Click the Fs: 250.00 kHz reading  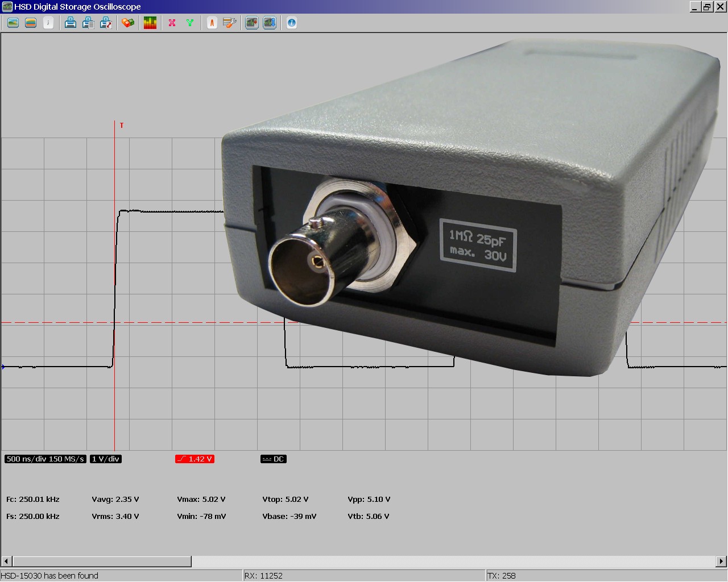33,517
